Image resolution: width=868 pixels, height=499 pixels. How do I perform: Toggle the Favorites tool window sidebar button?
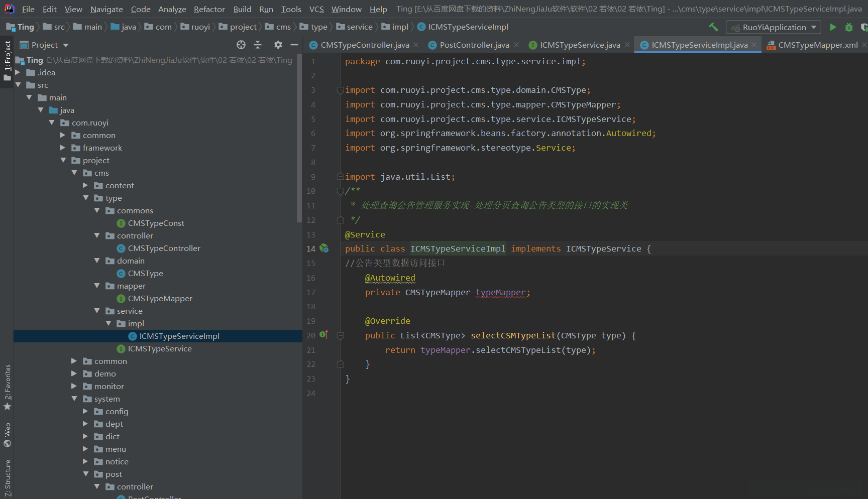[8, 387]
